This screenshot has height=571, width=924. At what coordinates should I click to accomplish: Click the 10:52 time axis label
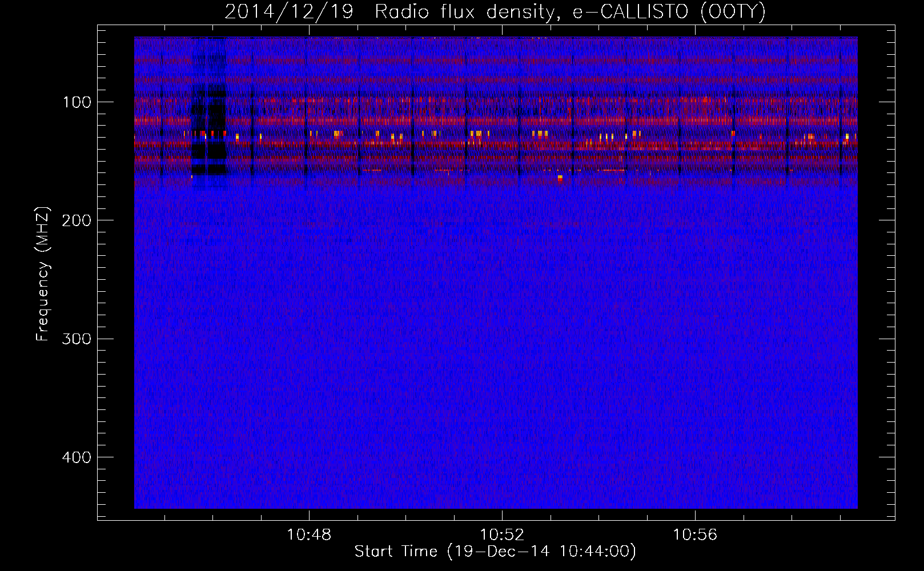(x=502, y=535)
